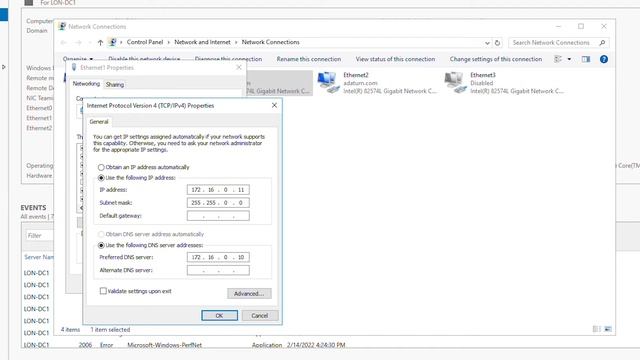
Task: Select the Ethernet2 adapter icon
Action: tap(329, 82)
